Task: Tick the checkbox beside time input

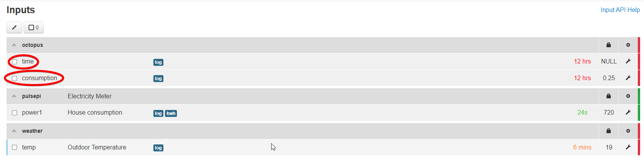Action: [14, 62]
